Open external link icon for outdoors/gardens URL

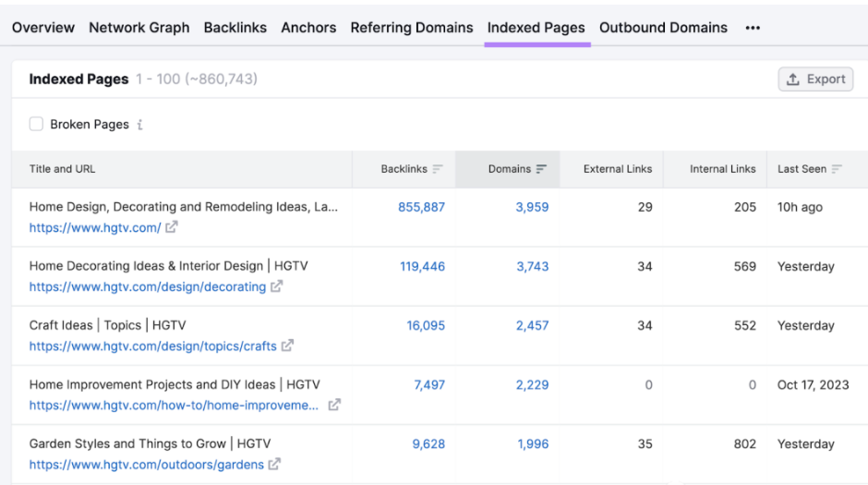click(x=274, y=464)
